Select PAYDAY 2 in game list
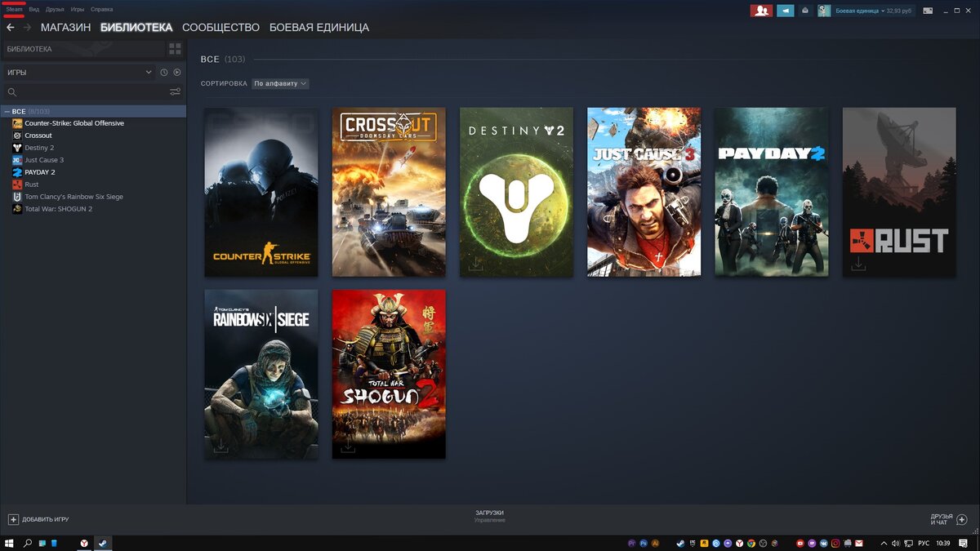The width and height of the screenshot is (980, 551). [40, 172]
